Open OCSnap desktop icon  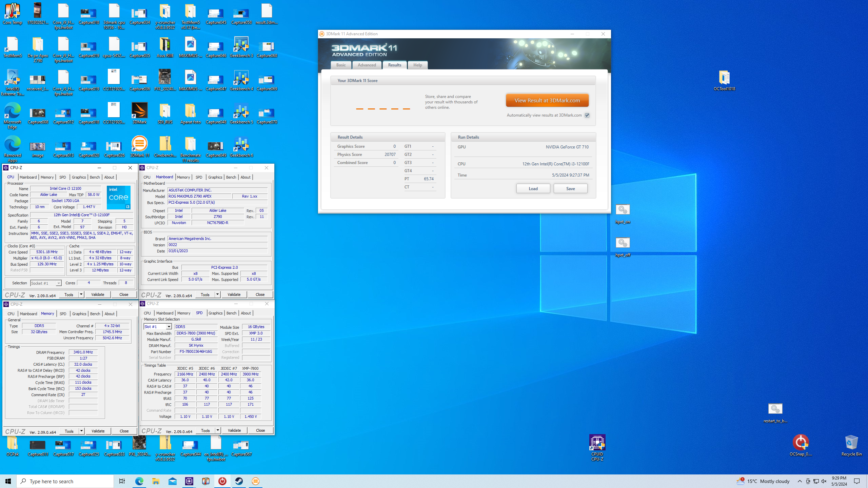point(801,445)
